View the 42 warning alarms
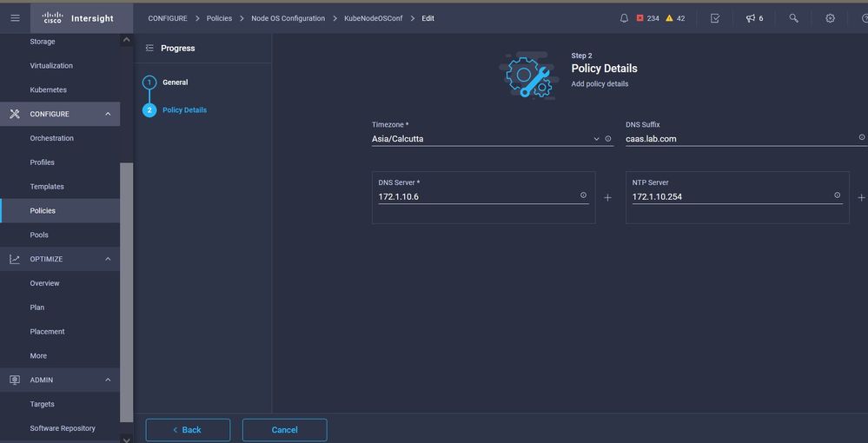 point(675,18)
